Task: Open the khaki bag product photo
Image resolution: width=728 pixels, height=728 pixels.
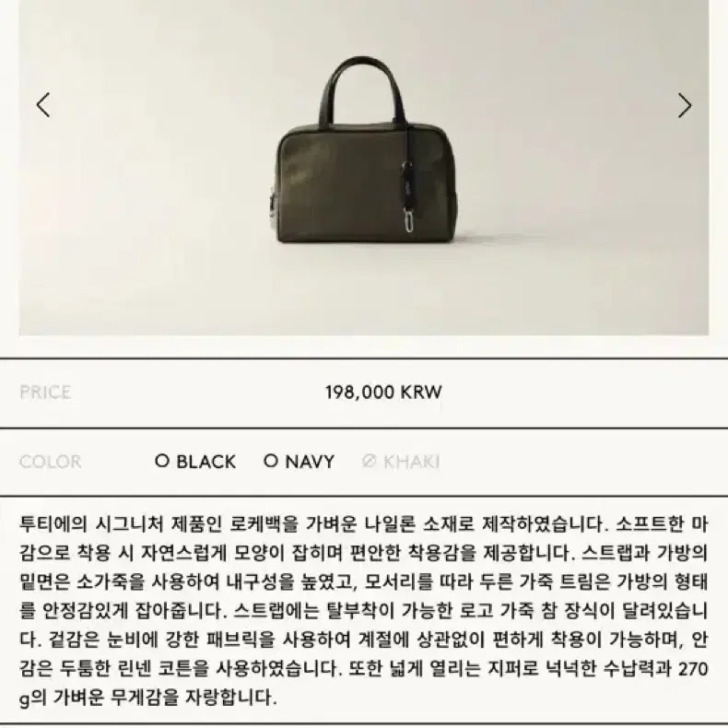Action: [364, 168]
